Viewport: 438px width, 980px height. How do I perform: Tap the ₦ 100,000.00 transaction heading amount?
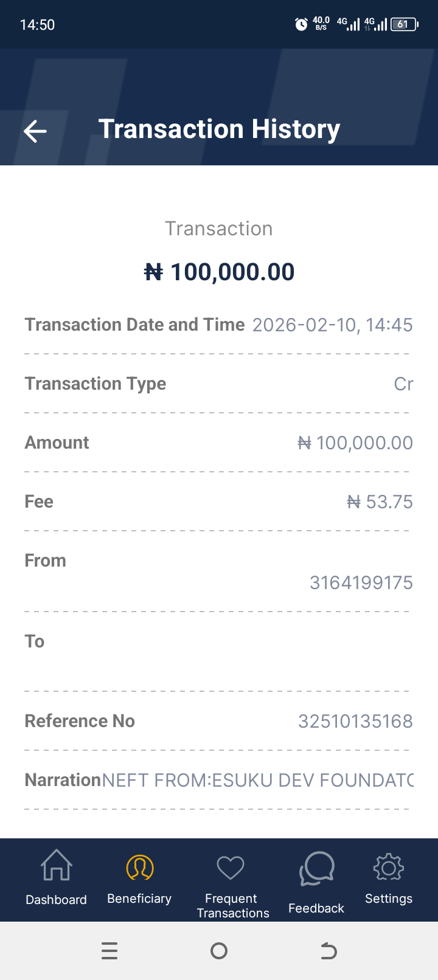pyautogui.click(x=220, y=272)
